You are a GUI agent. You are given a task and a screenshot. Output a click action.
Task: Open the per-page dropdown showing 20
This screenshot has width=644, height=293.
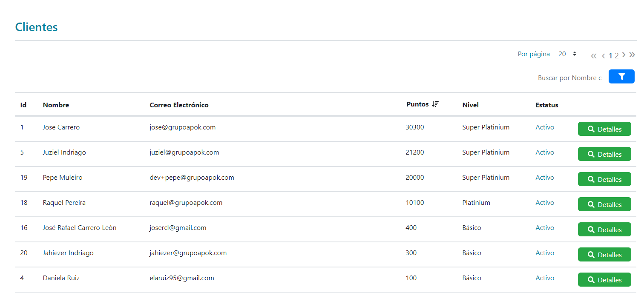[x=567, y=54]
